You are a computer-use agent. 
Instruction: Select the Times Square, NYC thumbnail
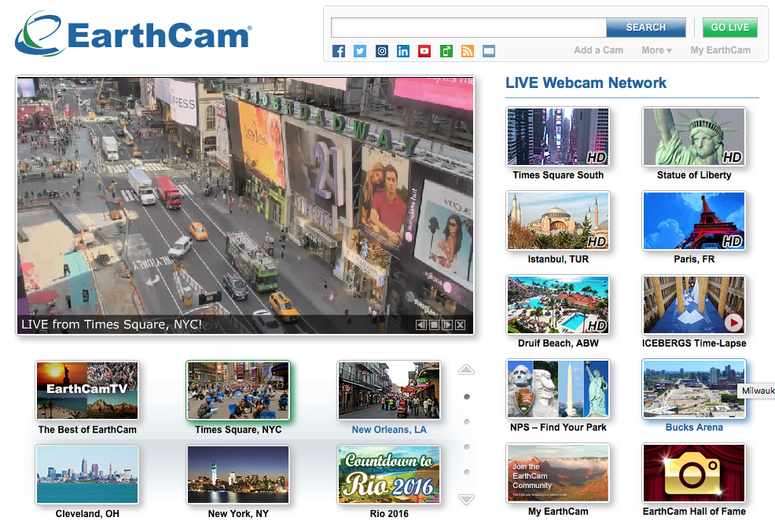pos(238,391)
